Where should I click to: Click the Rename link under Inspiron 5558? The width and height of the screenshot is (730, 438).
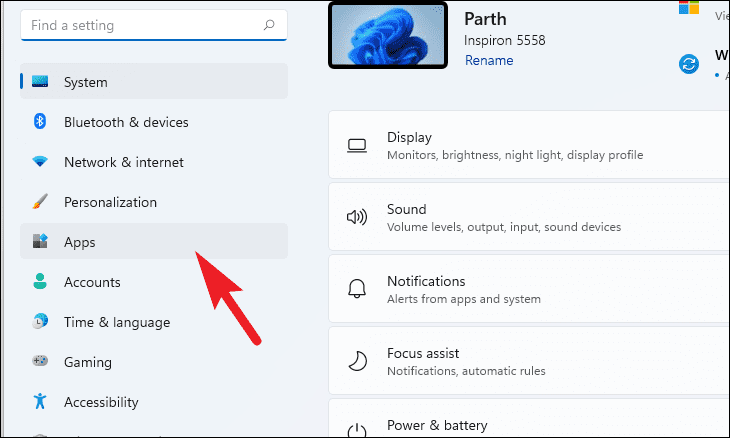[x=489, y=61]
